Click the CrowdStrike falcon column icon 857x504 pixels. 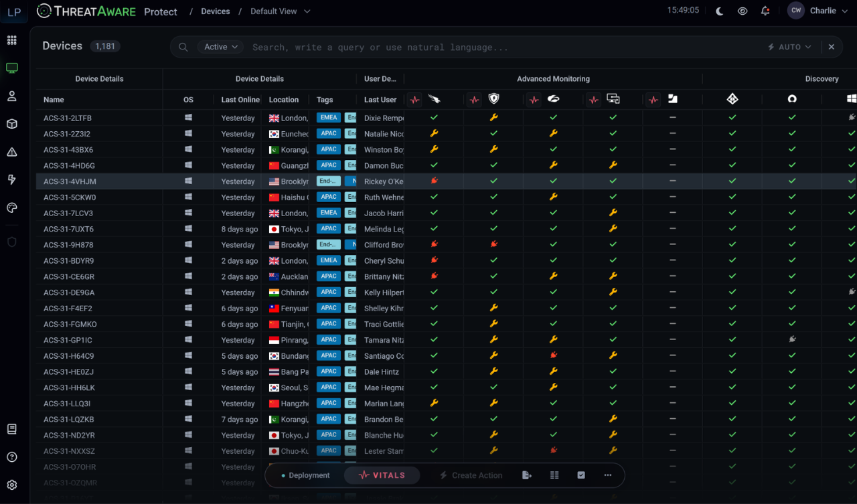point(435,99)
